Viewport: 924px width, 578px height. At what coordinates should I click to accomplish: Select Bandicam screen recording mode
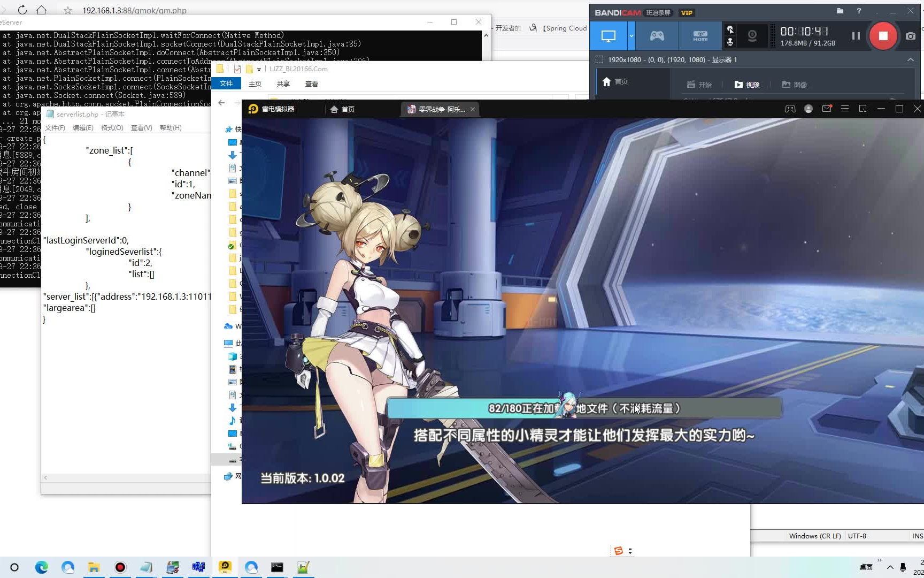point(609,36)
